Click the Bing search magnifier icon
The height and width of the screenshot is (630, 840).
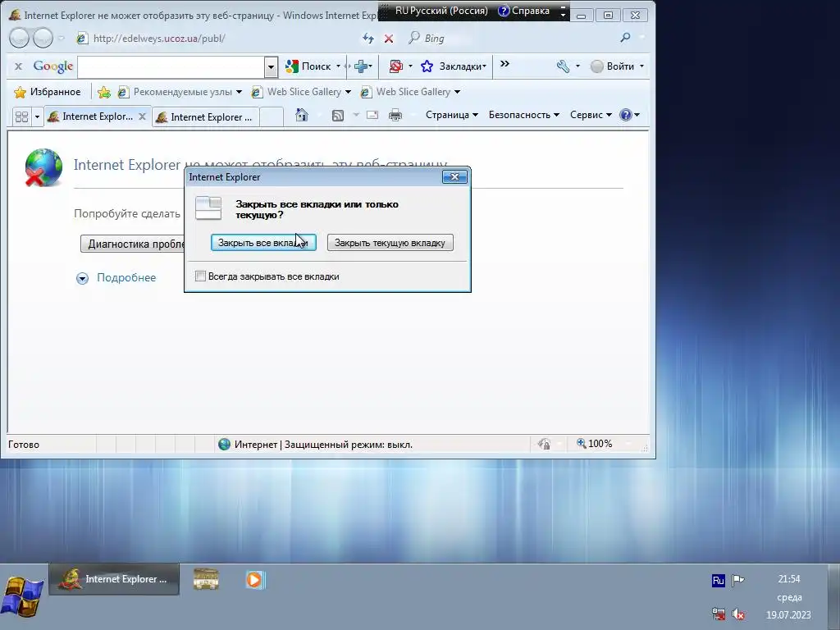click(x=625, y=38)
